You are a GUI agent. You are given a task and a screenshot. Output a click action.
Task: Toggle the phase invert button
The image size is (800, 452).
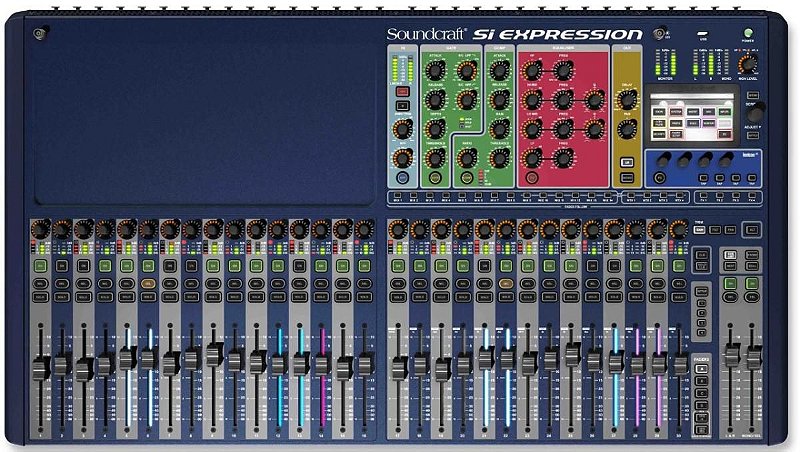[x=403, y=106]
